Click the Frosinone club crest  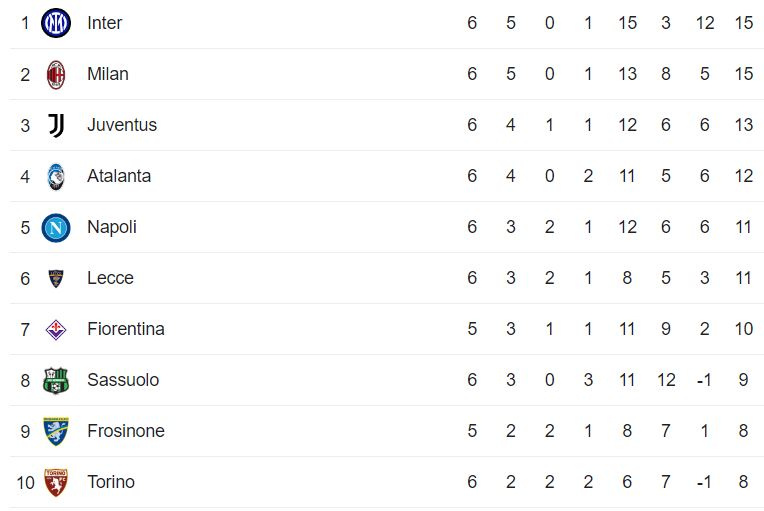[x=56, y=431]
